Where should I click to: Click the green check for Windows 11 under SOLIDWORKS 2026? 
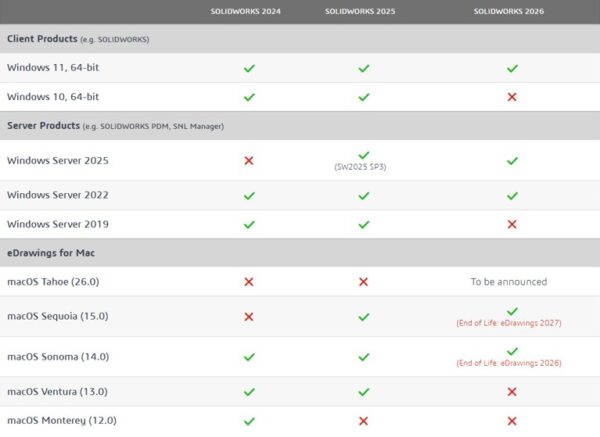pos(512,68)
